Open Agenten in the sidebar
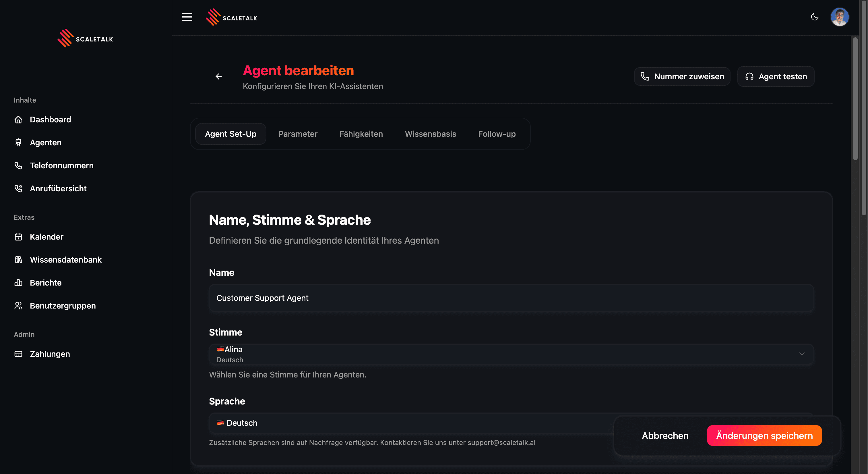Image resolution: width=868 pixels, height=474 pixels. pos(45,142)
